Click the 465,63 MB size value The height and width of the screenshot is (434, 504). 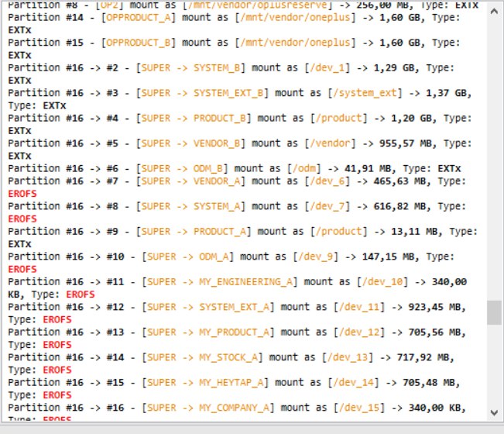[400, 181]
